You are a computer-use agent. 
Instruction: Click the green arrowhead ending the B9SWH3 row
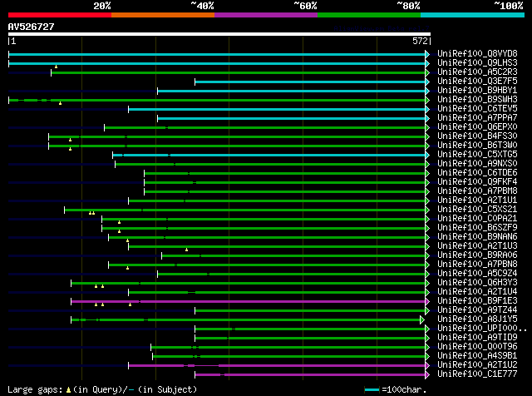pos(427,100)
